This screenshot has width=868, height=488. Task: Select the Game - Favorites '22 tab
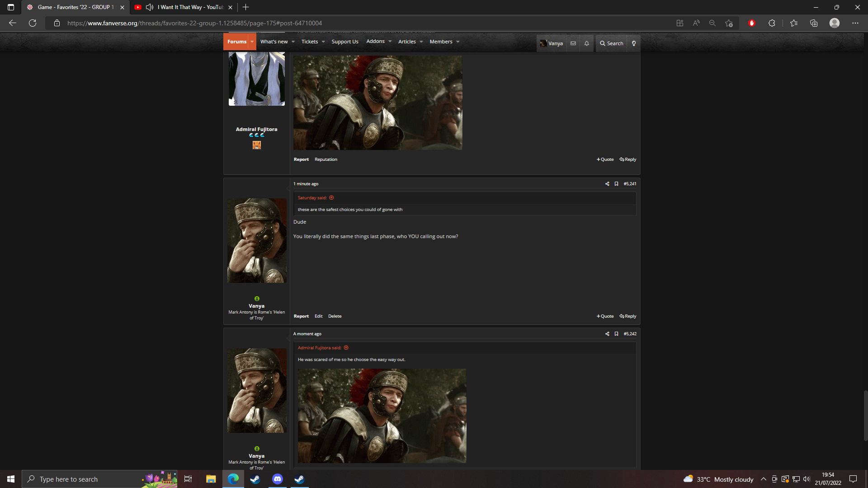click(75, 7)
